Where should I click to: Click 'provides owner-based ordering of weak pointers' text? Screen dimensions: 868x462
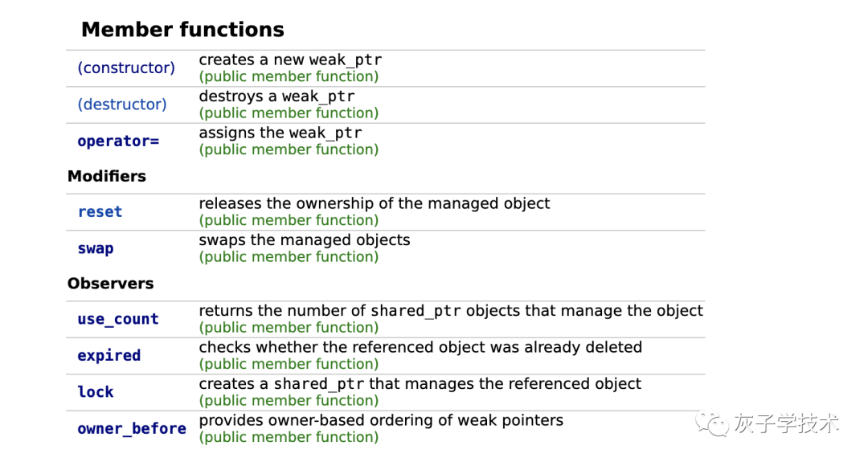(x=381, y=420)
